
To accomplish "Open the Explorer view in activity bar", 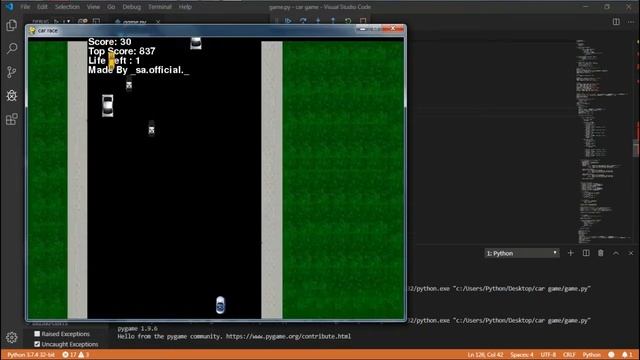I will point(11,25).
